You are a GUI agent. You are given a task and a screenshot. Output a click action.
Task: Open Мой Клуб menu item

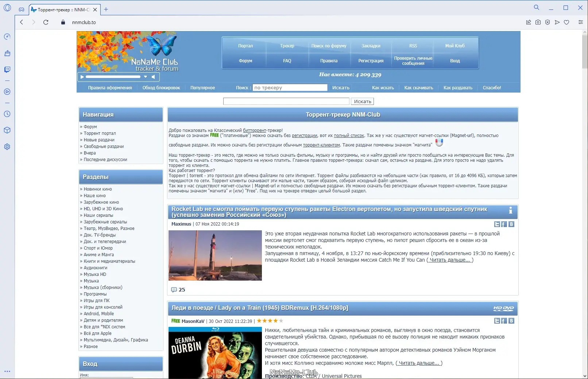(x=455, y=46)
